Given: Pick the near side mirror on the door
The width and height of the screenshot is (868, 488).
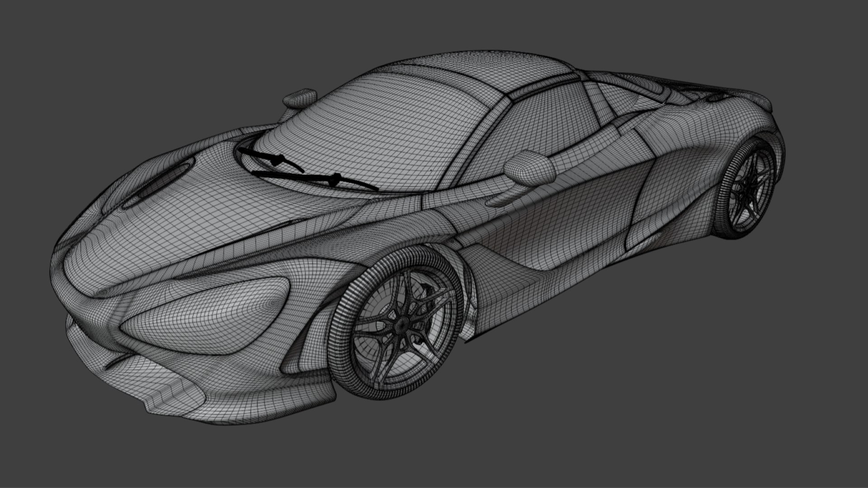Looking at the screenshot, I should [x=530, y=168].
